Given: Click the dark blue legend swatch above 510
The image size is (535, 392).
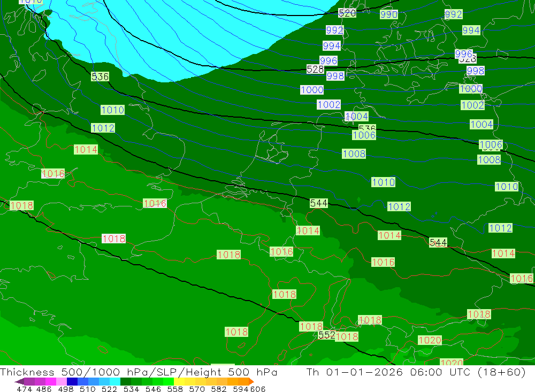Looking at the screenshot, I should pyautogui.click(x=72, y=381).
